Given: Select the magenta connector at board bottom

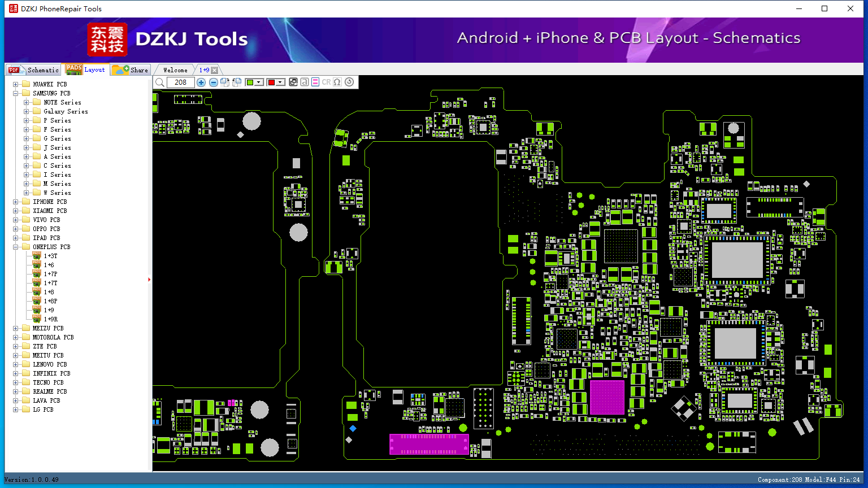Looking at the screenshot, I should click(x=429, y=444).
